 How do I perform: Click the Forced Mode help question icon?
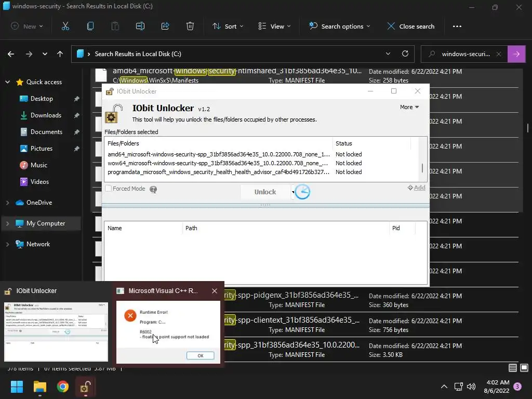[153, 189]
